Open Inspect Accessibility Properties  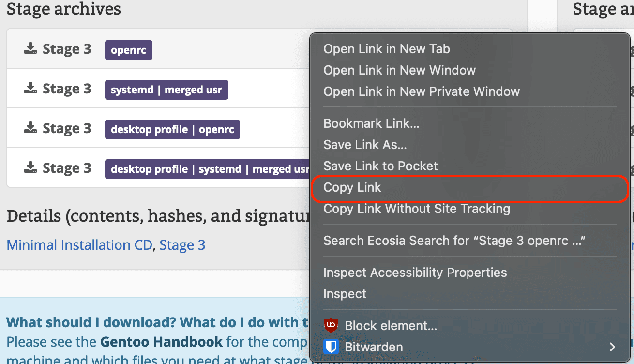click(415, 273)
